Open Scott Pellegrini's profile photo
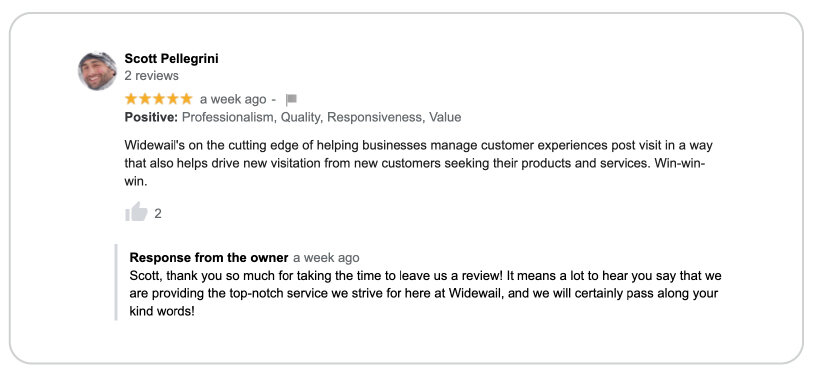 (x=97, y=71)
